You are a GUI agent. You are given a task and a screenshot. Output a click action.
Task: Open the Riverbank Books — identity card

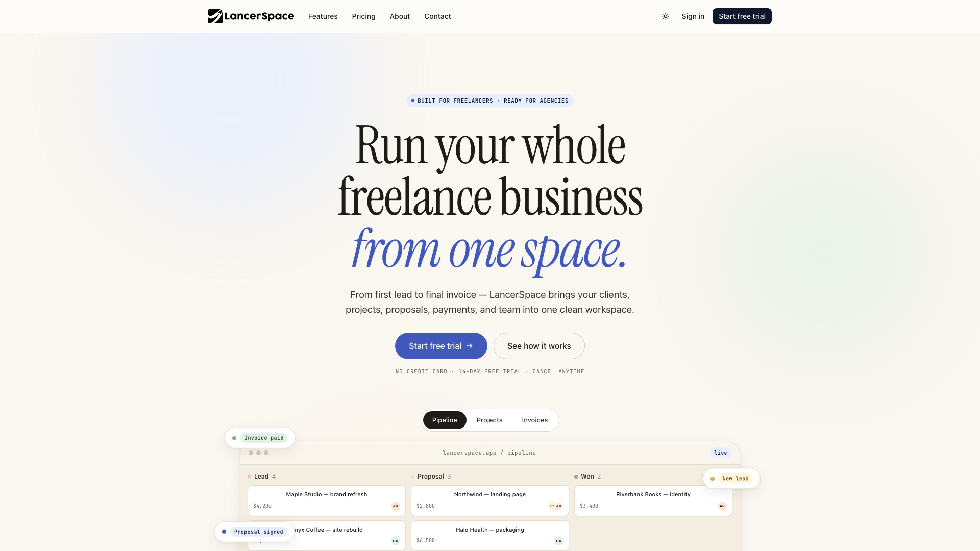click(653, 500)
